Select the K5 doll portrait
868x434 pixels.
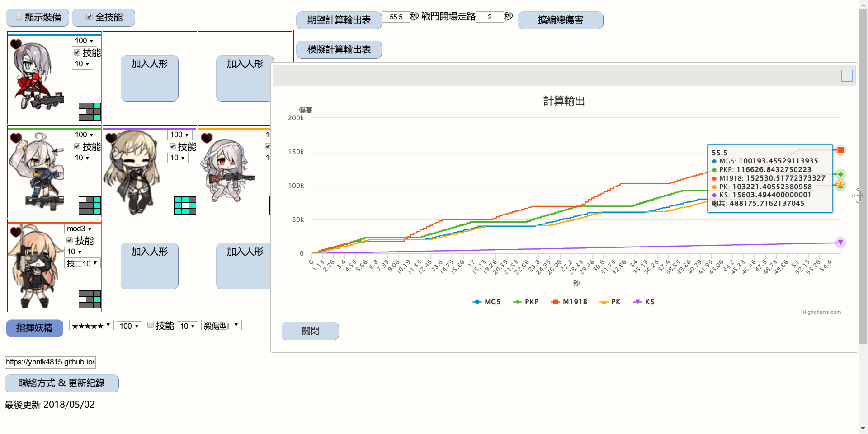(x=132, y=172)
